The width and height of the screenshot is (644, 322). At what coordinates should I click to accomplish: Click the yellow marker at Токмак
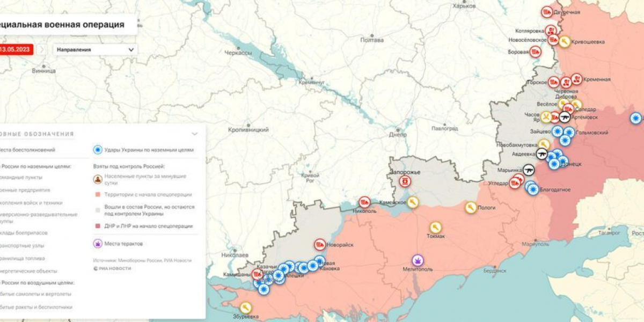(436, 228)
